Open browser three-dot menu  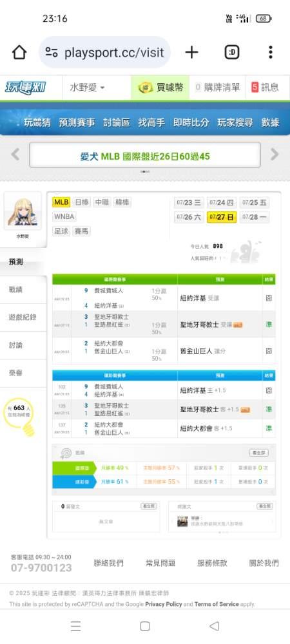270,52
